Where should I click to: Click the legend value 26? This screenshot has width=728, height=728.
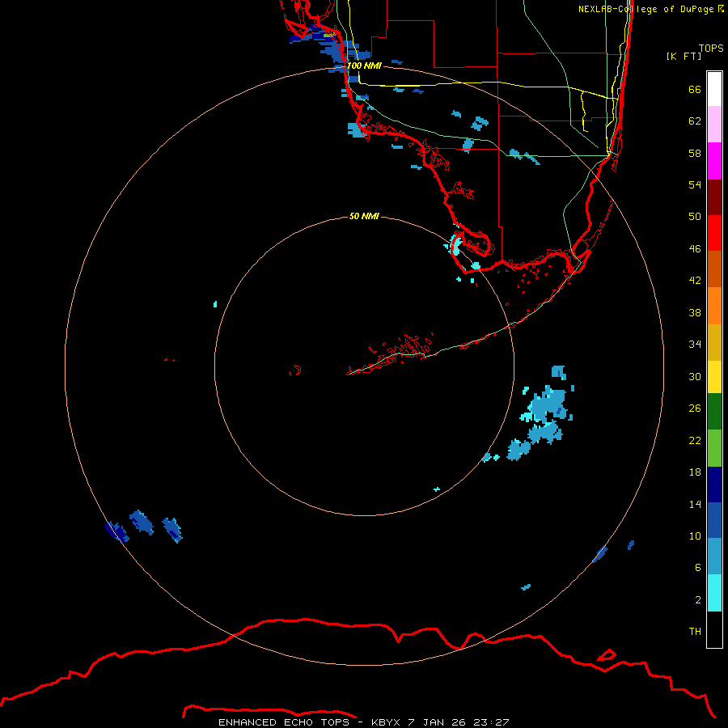pos(695,408)
